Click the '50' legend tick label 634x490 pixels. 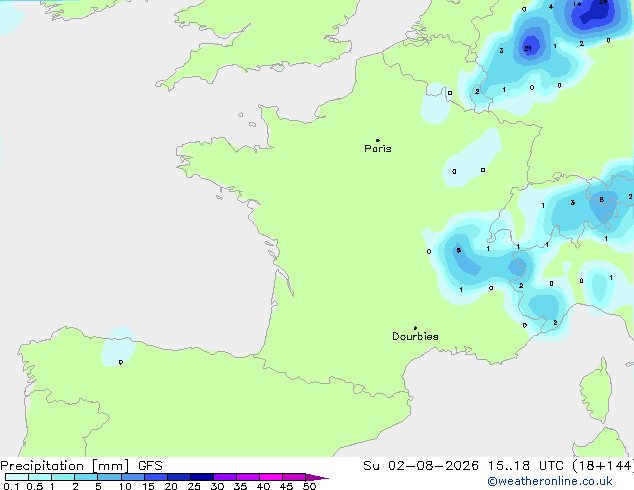point(309,486)
